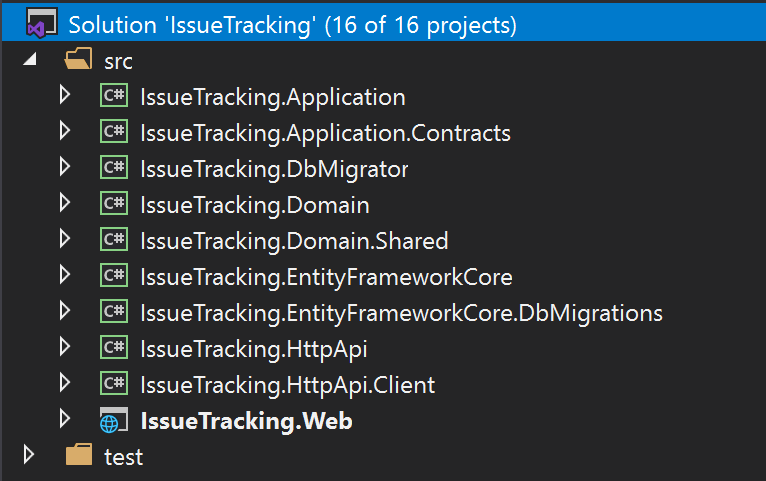This screenshot has height=481, width=766.
Task: Click the C# icon for IssueTracking.Application
Action: [x=113, y=97]
